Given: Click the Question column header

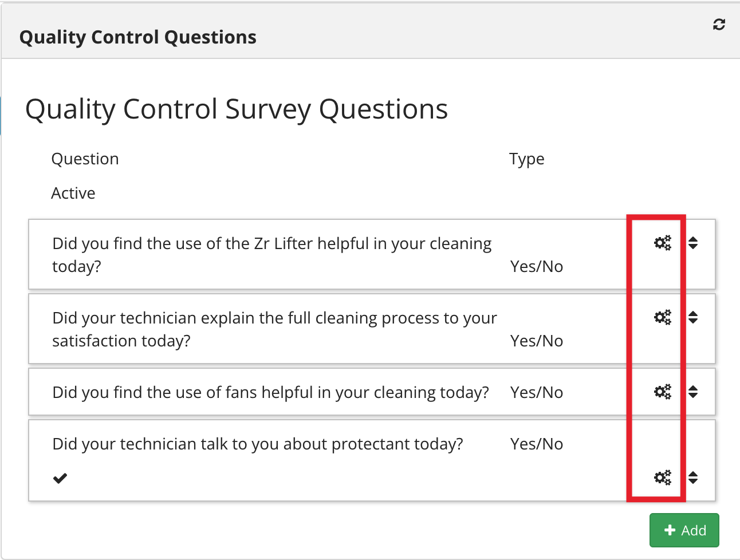Looking at the screenshot, I should 85,159.
